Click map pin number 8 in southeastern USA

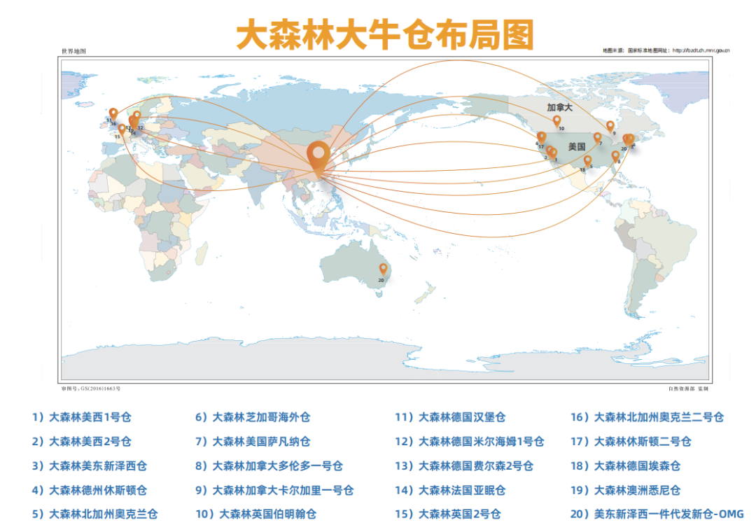click(615, 155)
